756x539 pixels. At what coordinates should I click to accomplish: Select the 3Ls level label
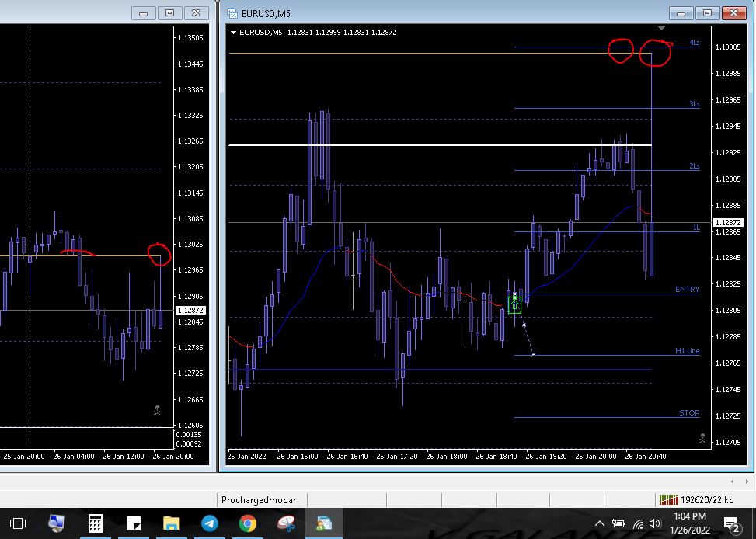pyautogui.click(x=695, y=103)
